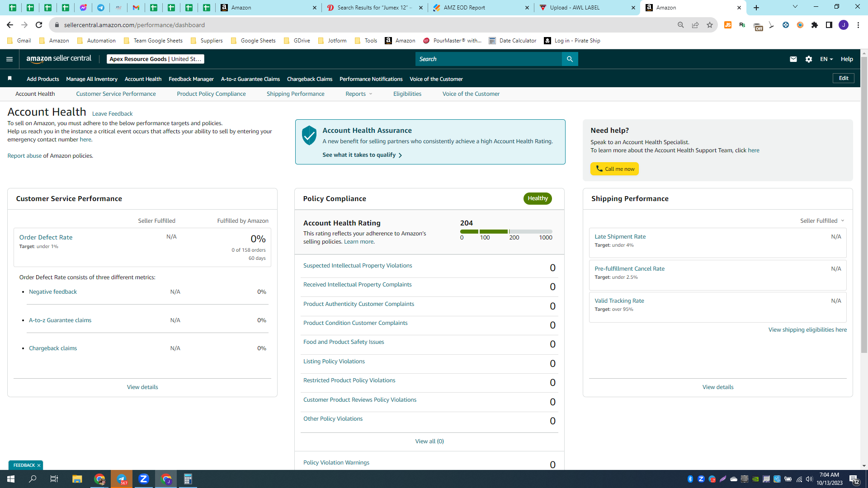868x488 pixels.
Task: Click the Account Health Rating progress bar
Action: pos(506,232)
